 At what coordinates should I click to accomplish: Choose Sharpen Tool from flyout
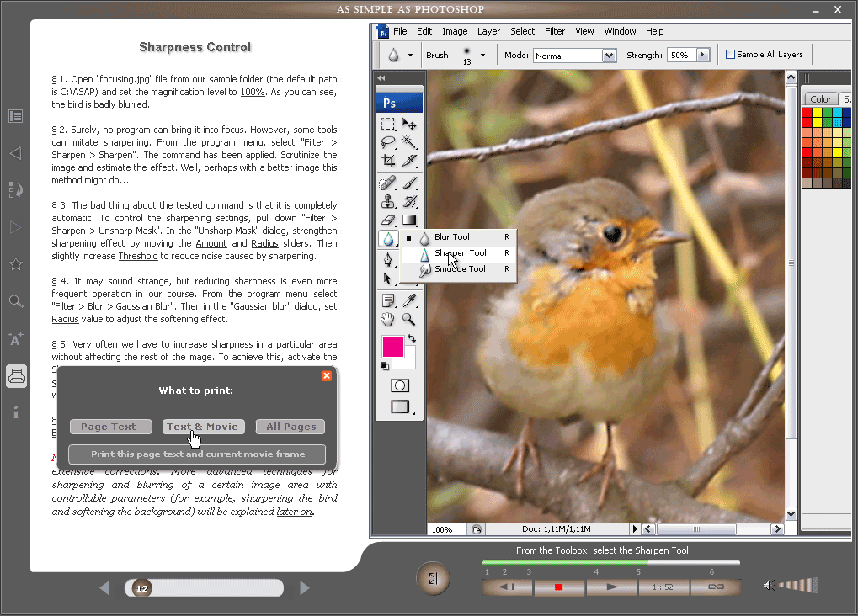point(459,252)
